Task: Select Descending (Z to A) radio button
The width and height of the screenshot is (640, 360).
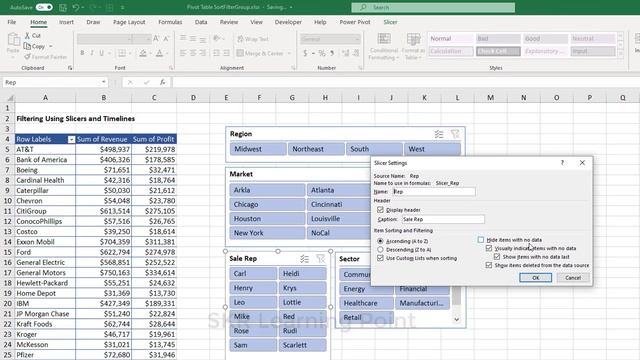Action: point(380,249)
